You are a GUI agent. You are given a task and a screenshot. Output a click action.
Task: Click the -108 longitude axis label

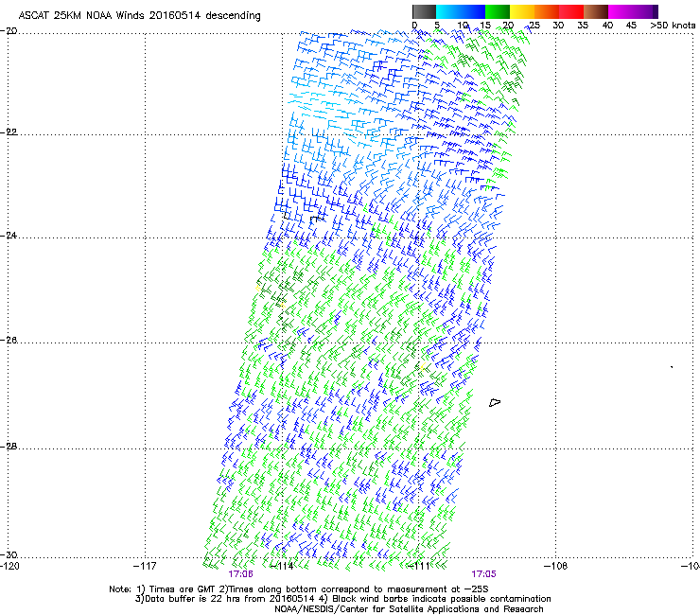(556, 567)
